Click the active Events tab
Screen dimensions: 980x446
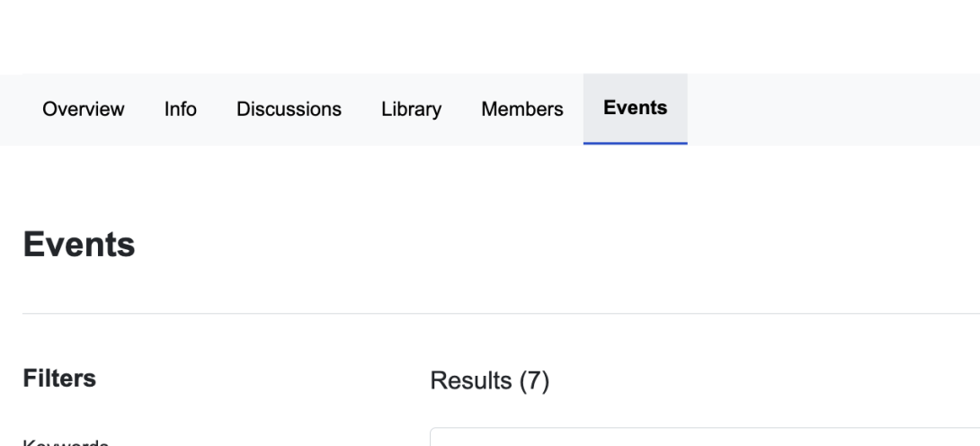636,109
